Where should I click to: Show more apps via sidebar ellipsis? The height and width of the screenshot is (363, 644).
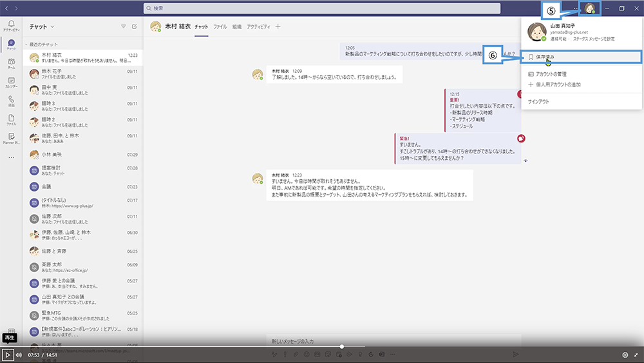[11, 157]
